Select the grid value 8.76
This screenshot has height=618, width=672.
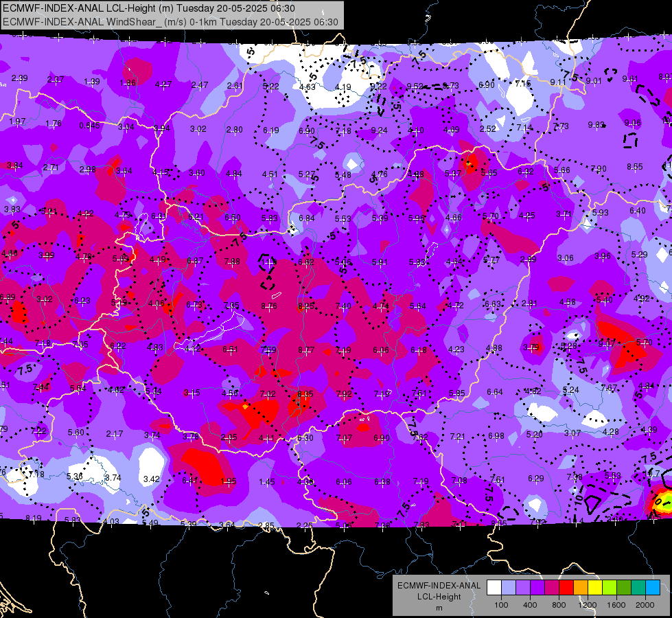coord(268,306)
